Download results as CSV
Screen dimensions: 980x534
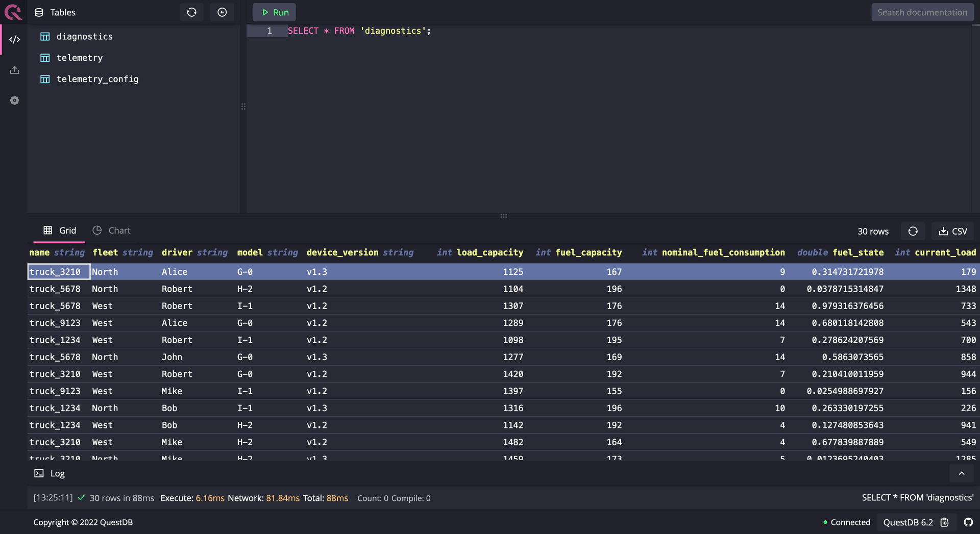tap(952, 231)
